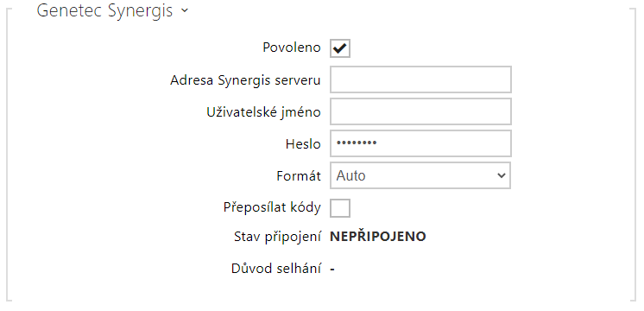
Task: Focus the Adresa Synergis serveru field
Action: click(420, 79)
